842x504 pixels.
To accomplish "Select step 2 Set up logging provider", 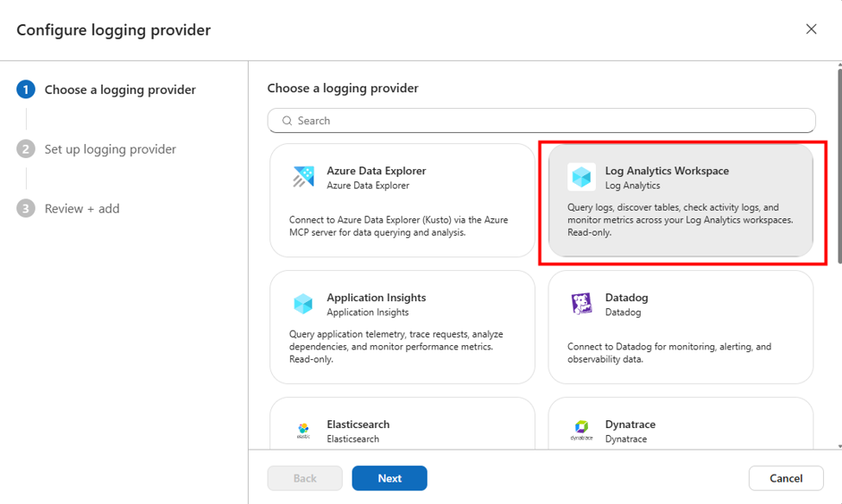I will pyautogui.click(x=97, y=149).
